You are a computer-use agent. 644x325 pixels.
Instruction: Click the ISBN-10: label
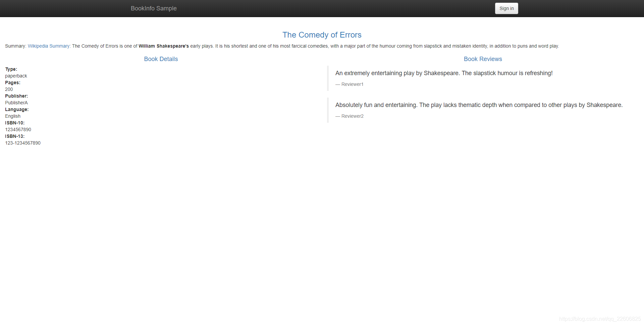tap(15, 123)
